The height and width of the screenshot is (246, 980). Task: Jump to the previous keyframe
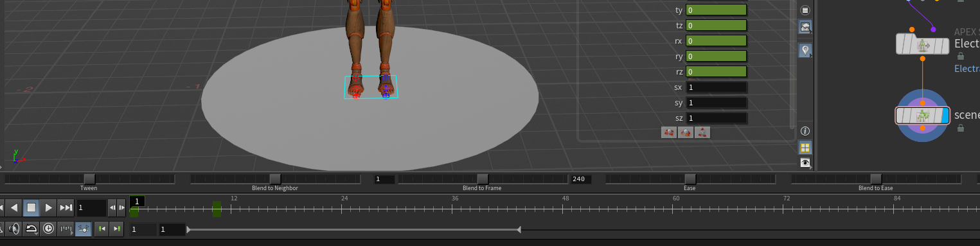101,229
